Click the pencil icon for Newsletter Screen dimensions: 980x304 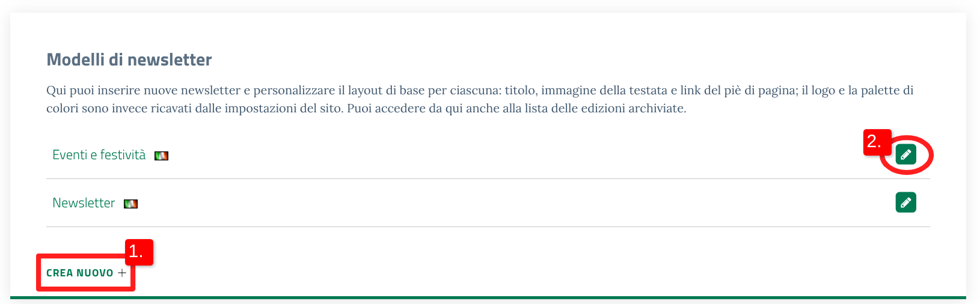point(905,202)
